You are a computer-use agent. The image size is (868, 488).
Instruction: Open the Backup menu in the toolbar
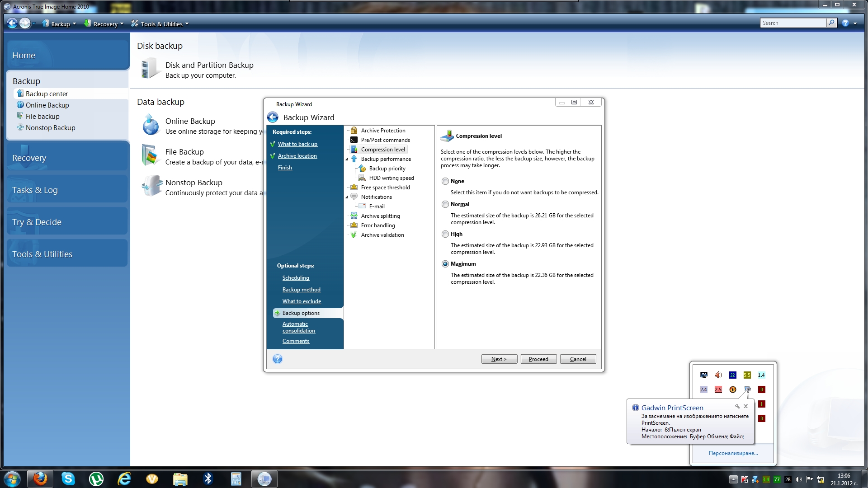coord(59,24)
